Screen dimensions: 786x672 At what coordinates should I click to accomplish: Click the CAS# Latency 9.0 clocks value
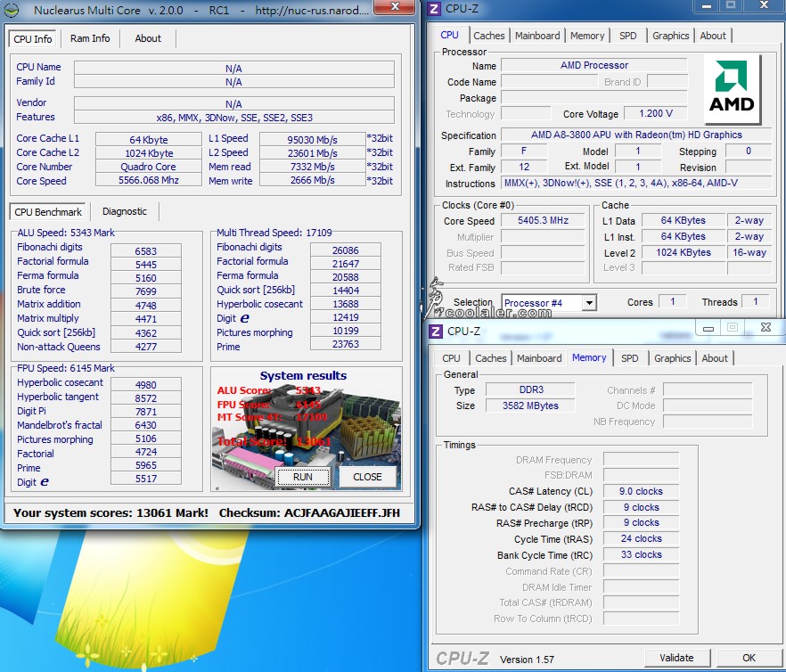[x=641, y=491]
